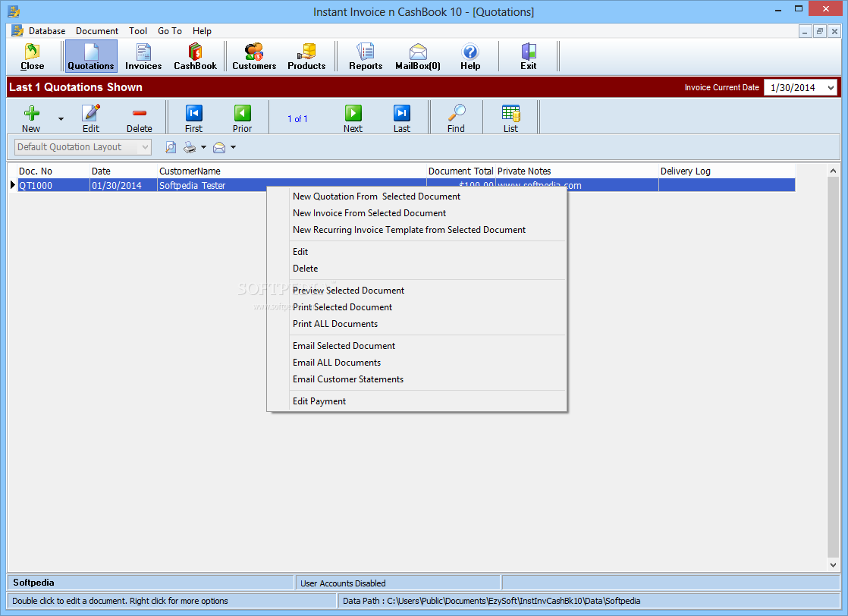Open the Quotations module
The image size is (848, 616).
[x=91, y=56]
